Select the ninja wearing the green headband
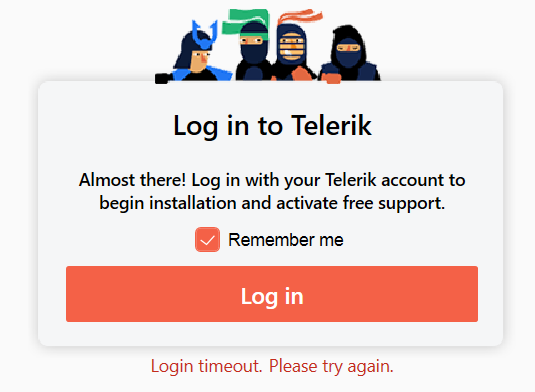This screenshot has height=392, width=535. (x=253, y=51)
